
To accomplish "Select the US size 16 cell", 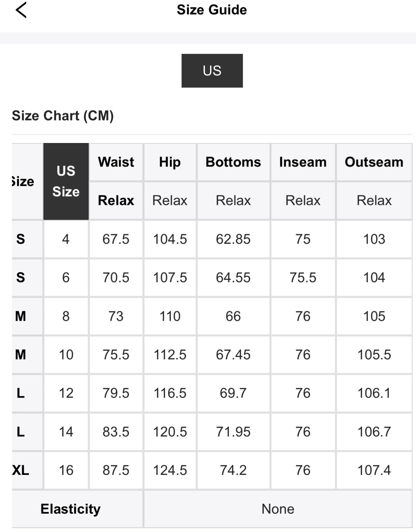I will pos(66,470).
